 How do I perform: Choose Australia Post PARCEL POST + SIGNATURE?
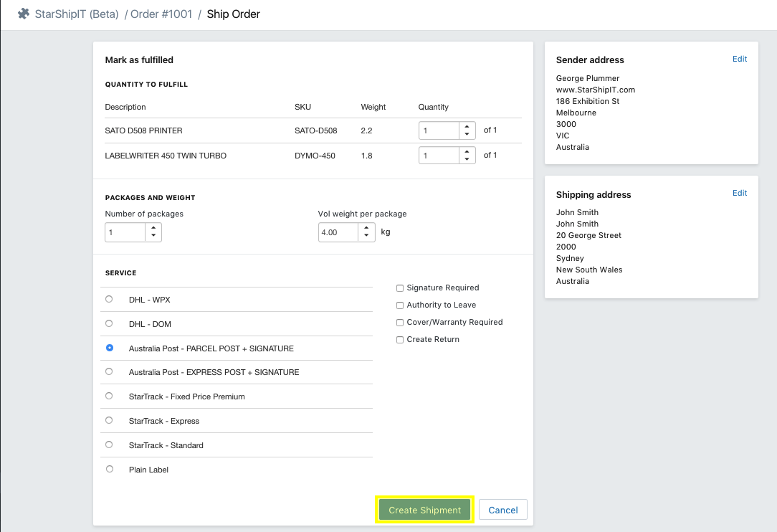(x=110, y=348)
